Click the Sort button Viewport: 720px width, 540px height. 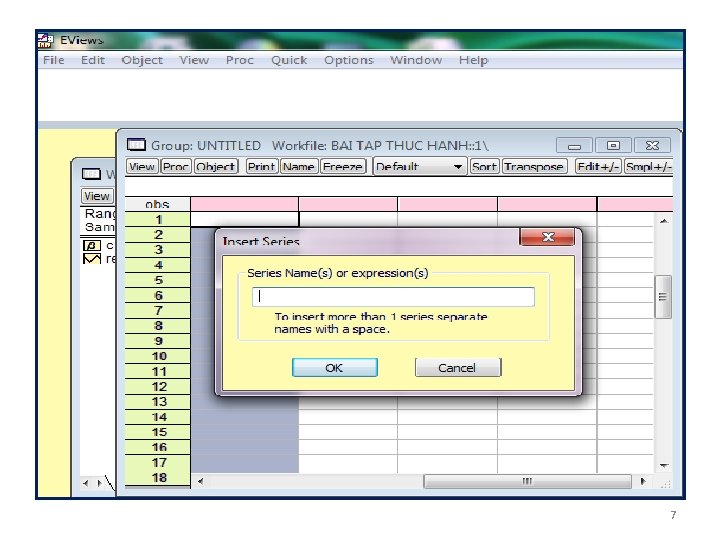coord(484,166)
